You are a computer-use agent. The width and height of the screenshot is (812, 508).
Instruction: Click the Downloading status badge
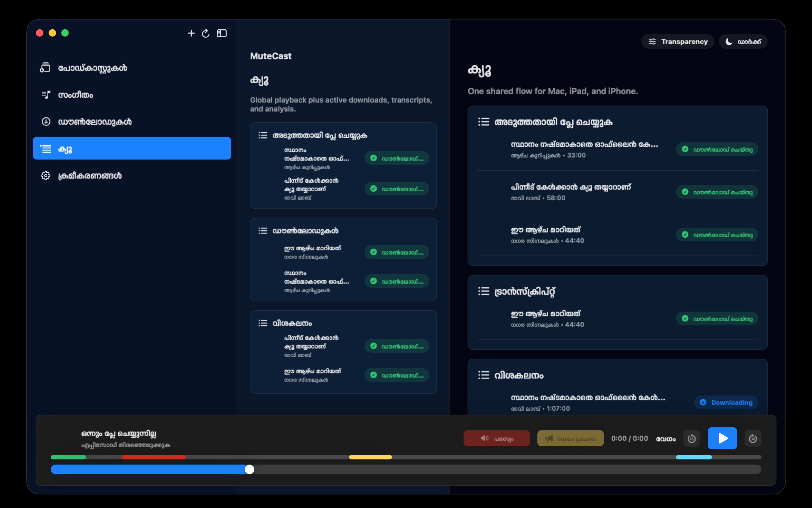pyautogui.click(x=726, y=402)
